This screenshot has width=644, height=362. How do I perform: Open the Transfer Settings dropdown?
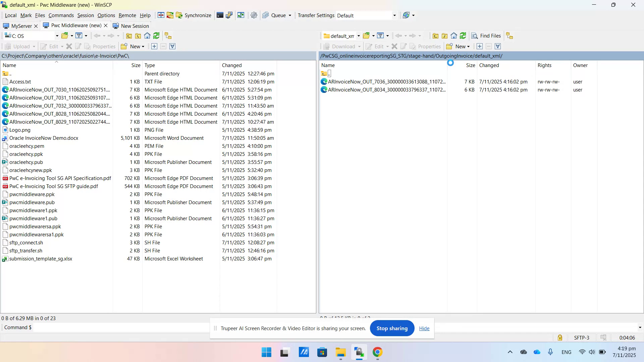pyautogui.click(x=394, y=15)
